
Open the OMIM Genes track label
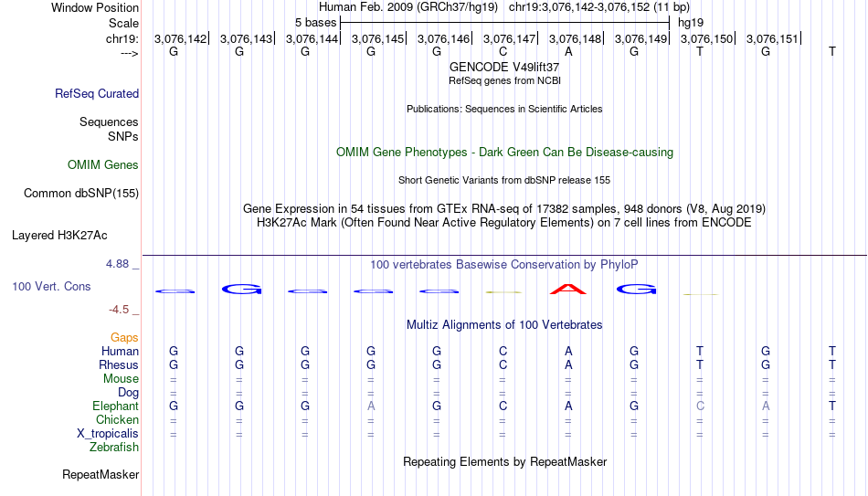(102, 165)
